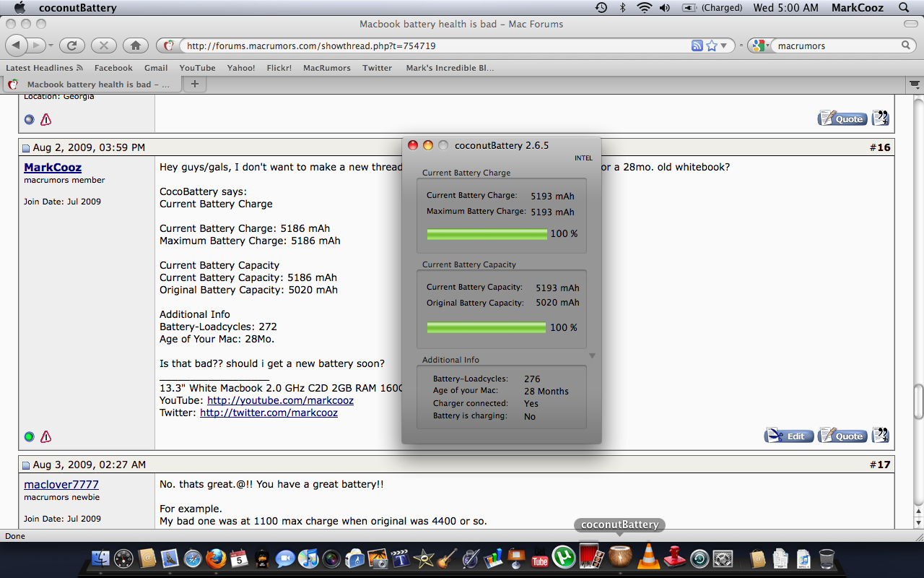Bookmark page with the star icon
Image resolution: width=924 pixels, height=578 pixels.
(712, 46)
